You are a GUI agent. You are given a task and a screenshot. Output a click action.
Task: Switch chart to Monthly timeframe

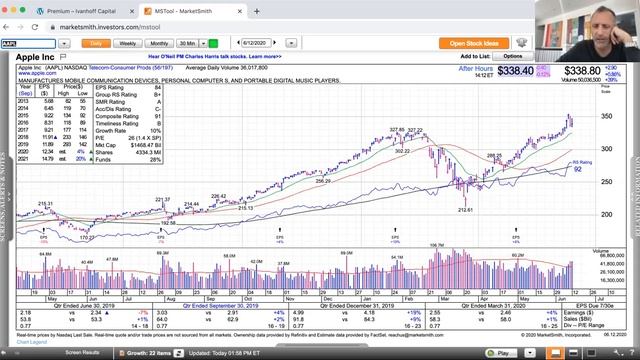coord(159,43)
